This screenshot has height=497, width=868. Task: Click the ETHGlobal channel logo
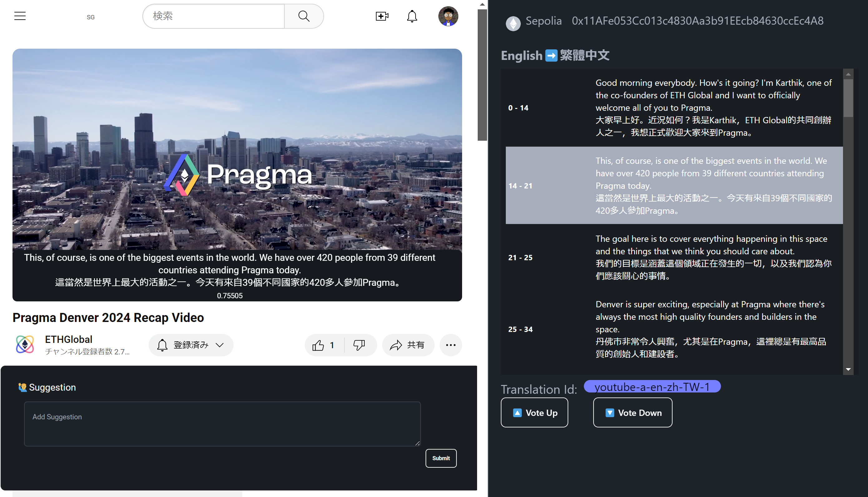[x=25, y=344]
